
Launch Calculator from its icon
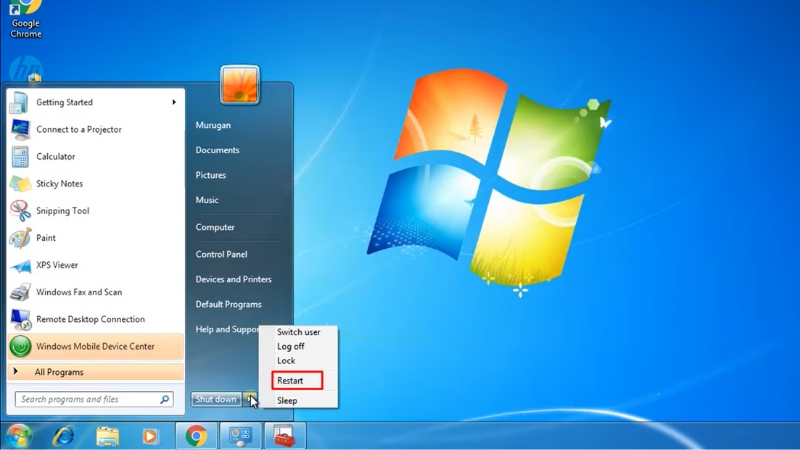[20, 157]
